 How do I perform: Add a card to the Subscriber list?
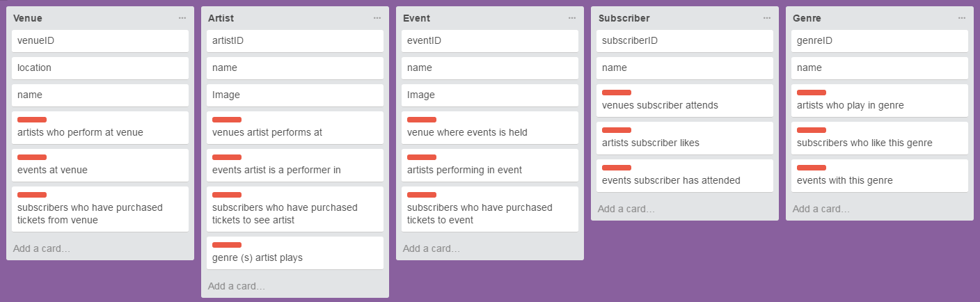click(626, 209)
